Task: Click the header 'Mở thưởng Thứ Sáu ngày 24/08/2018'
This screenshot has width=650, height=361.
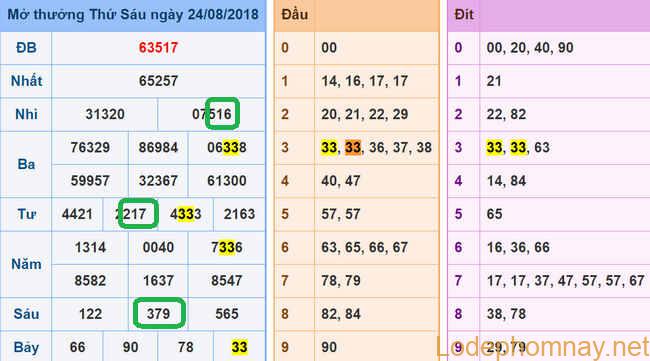Action: (x=133, y=15)
